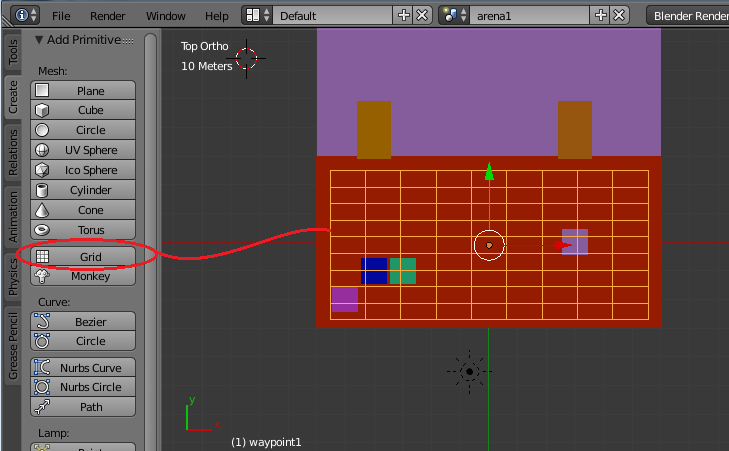The width and height of the screenshot is (729, 451).
Task: Add a Path curve
Action: pyautogui.click(x=83, y=407)
